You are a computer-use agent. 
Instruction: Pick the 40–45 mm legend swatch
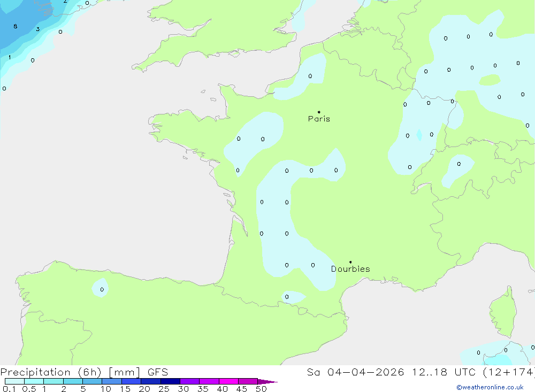(228, 381)
